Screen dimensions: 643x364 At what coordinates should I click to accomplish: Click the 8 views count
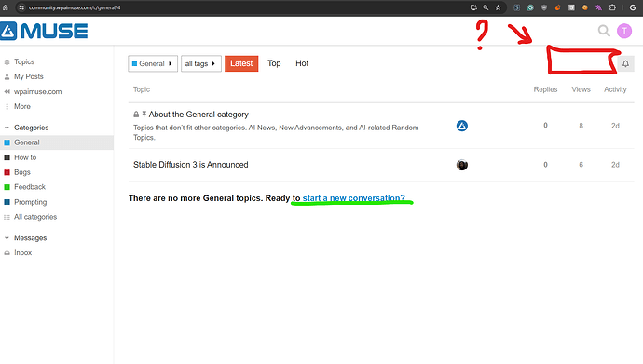tap(581, 126)
